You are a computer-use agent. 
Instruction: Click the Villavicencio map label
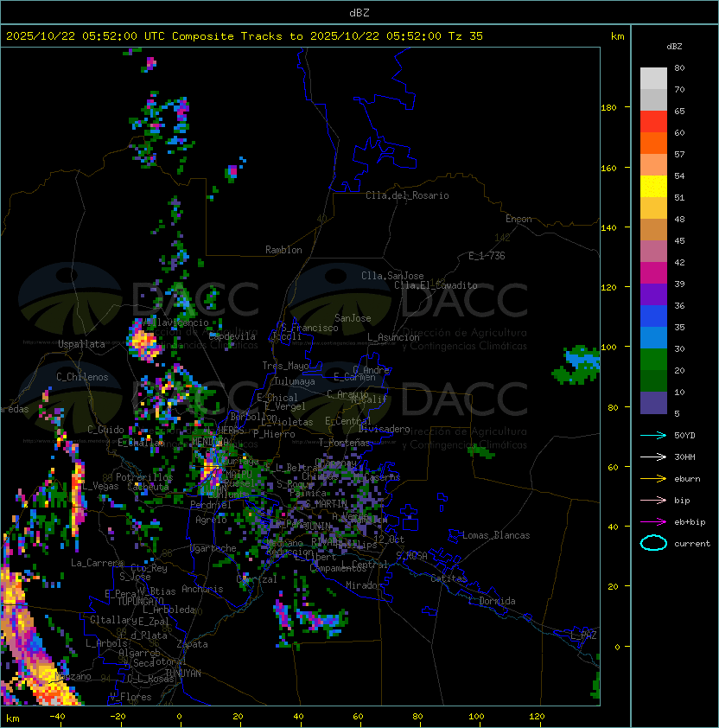(x=176, y=322)
